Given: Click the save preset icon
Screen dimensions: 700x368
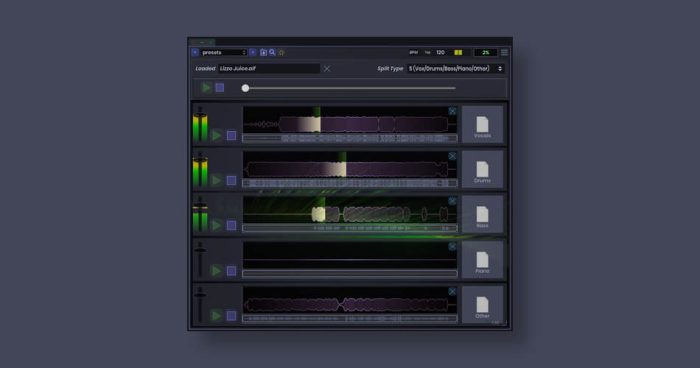Looking at the screenshot, I should click(x=263, y=52).
